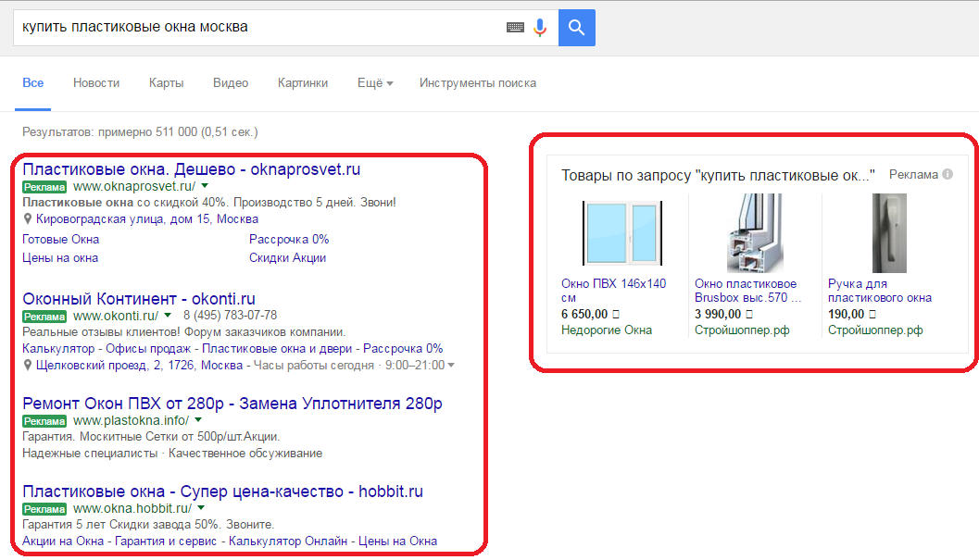This screenshot has width=979, height=560.
Task: Click the phone number 8 (495) 783-07-78
Action: [x=231, y=316]
